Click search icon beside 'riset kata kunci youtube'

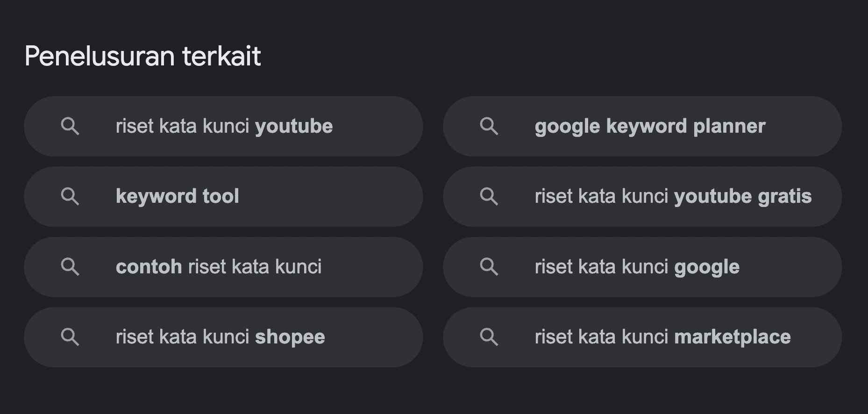click(70, 126)
